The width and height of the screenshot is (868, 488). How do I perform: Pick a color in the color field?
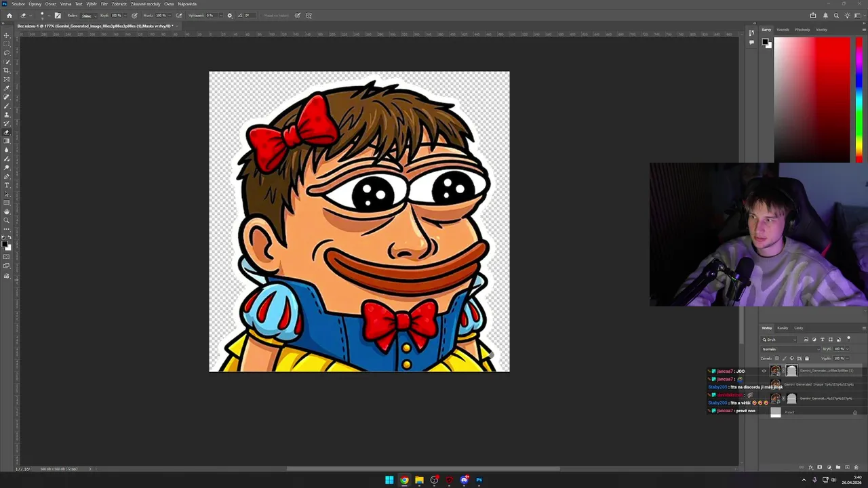coord(812,99)
